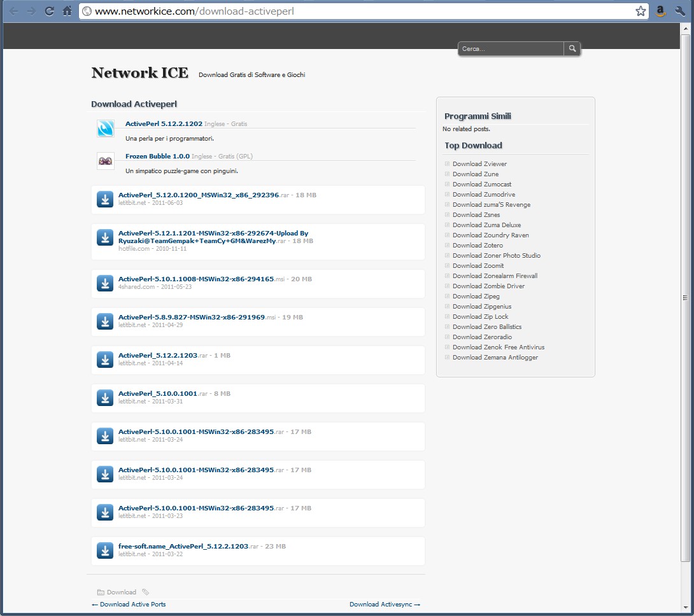Screen dimensions: 694x616
Task: Click the Cerca search input field
Action: (x=511, y=48)
